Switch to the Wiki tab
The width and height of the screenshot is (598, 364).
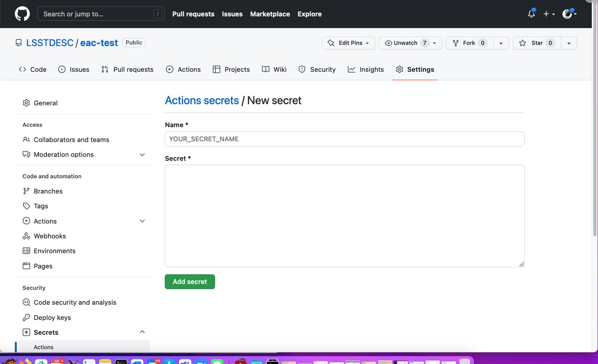(274, 69)
